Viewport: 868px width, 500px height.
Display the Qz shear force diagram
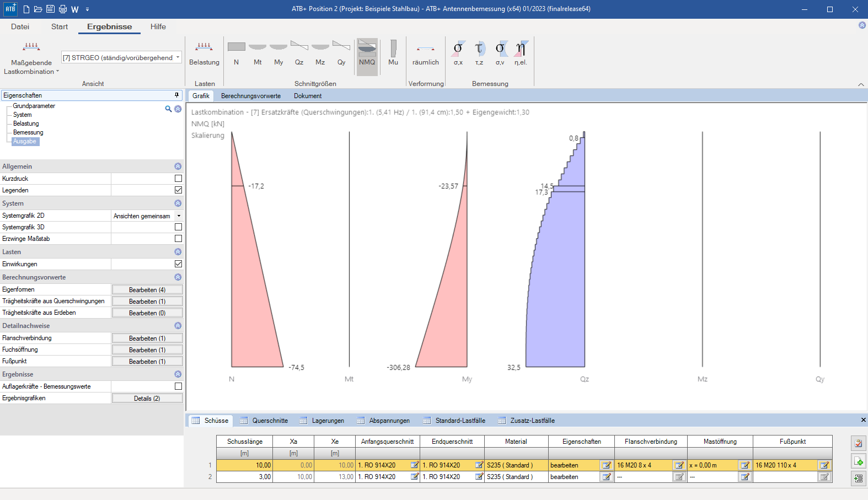299,53
